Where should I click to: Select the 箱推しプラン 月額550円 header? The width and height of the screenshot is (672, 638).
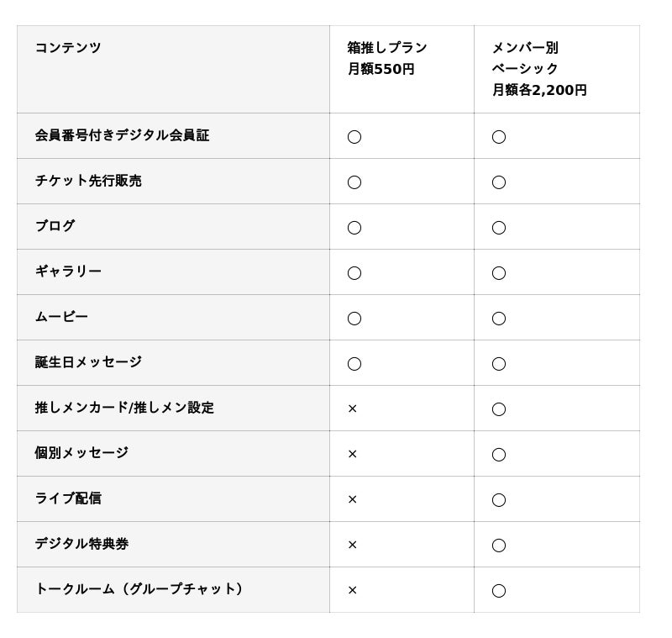pyautogui.click(x=387, y=58)
